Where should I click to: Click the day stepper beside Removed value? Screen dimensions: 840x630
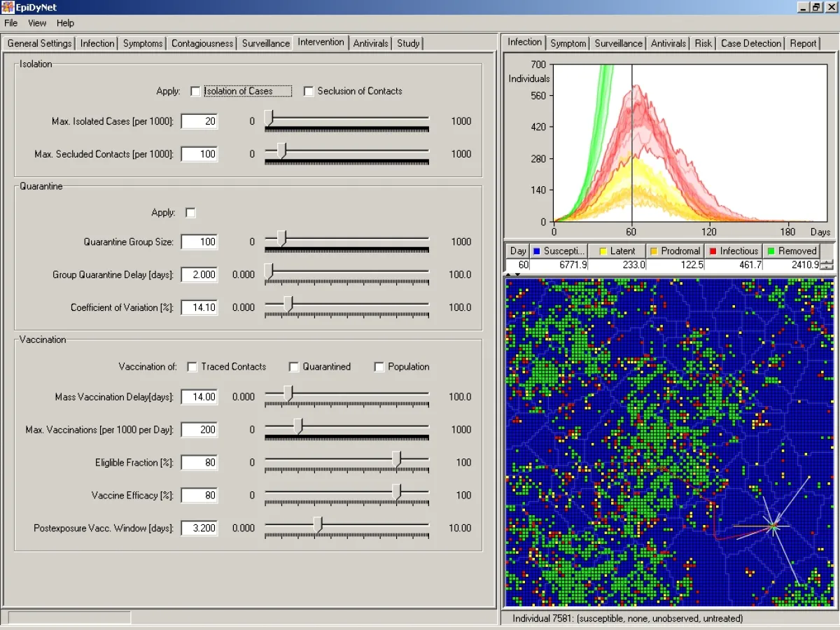point(827,265)
